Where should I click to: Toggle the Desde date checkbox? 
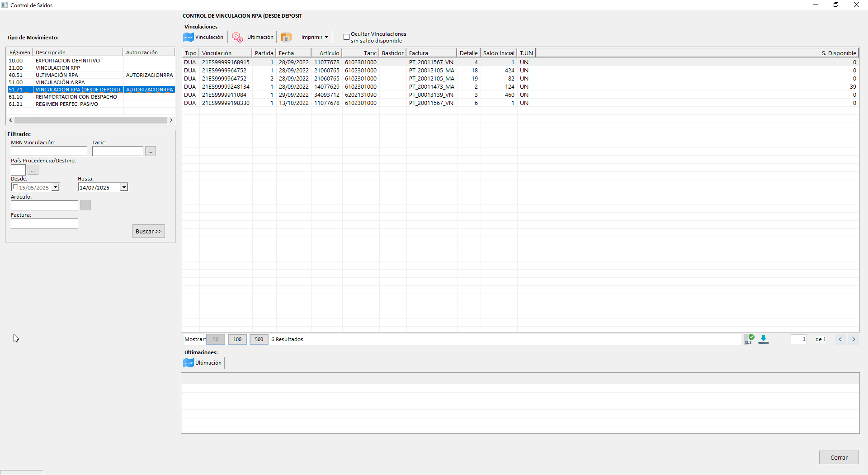tap(15, 187)
